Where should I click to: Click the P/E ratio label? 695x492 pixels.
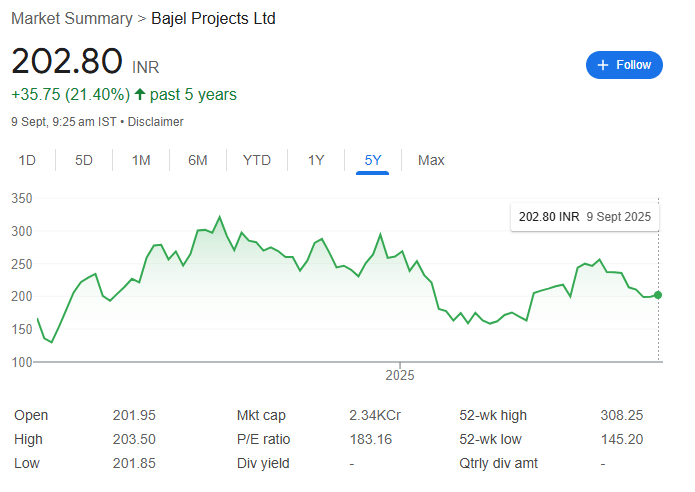[263, 439]
